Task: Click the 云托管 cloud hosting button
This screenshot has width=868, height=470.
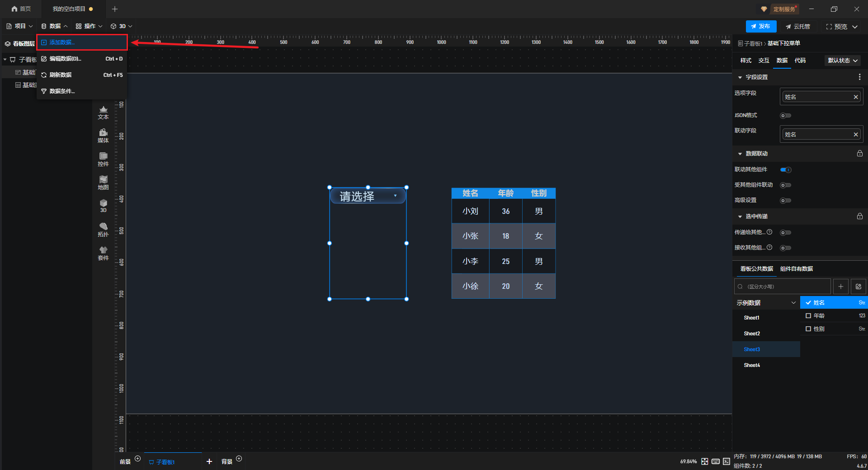Action: click(x=797, y=27)
